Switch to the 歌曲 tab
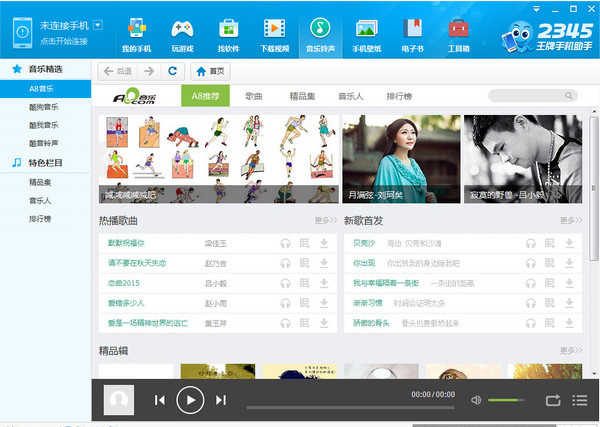Viewport: 600px width, 427px height. (x=254, y=96)
